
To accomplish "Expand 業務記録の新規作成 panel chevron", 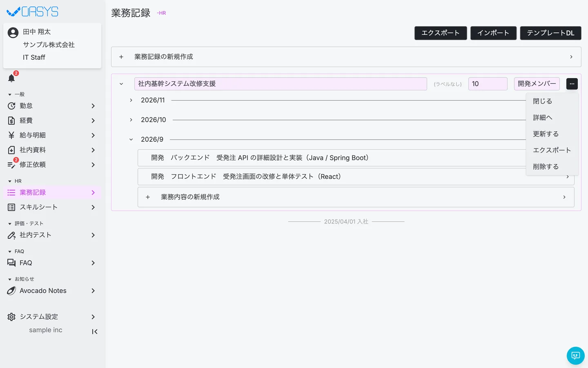I will [x=571, y=57].
